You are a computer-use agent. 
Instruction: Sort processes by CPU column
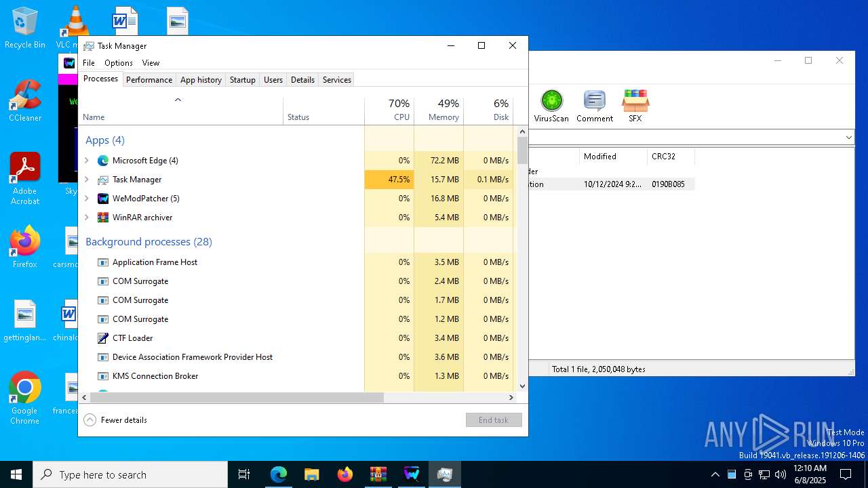tap(389, 110)
